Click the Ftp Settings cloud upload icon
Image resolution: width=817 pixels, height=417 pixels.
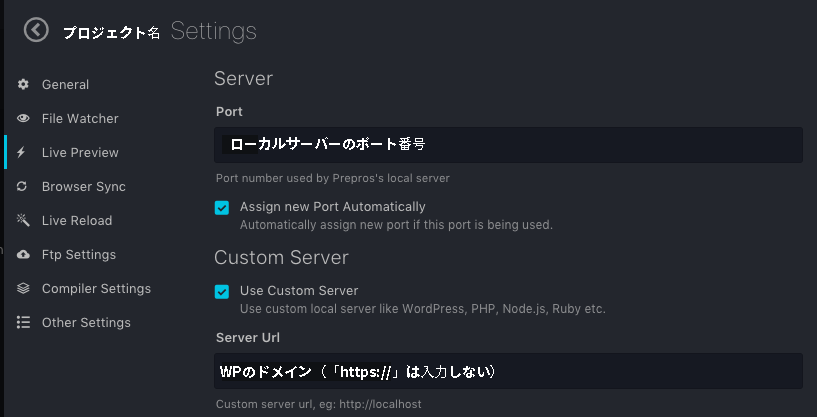tap(23, 254)
